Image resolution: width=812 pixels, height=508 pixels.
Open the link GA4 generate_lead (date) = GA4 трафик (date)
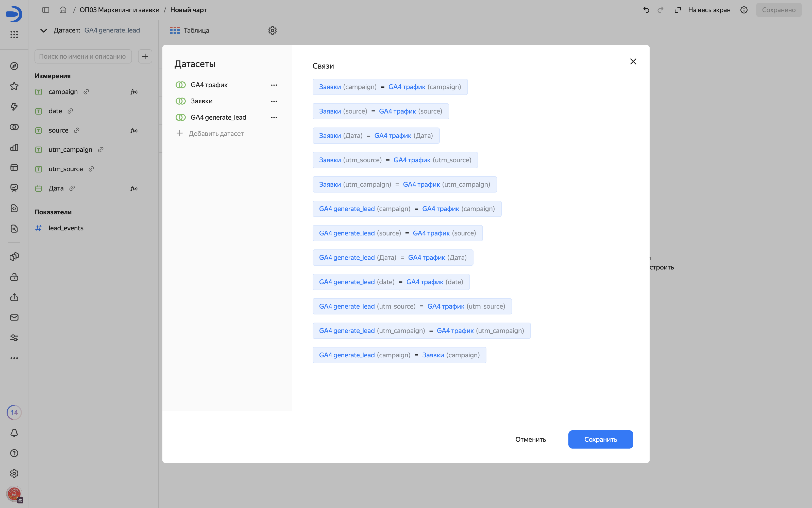tap(391, 282)
